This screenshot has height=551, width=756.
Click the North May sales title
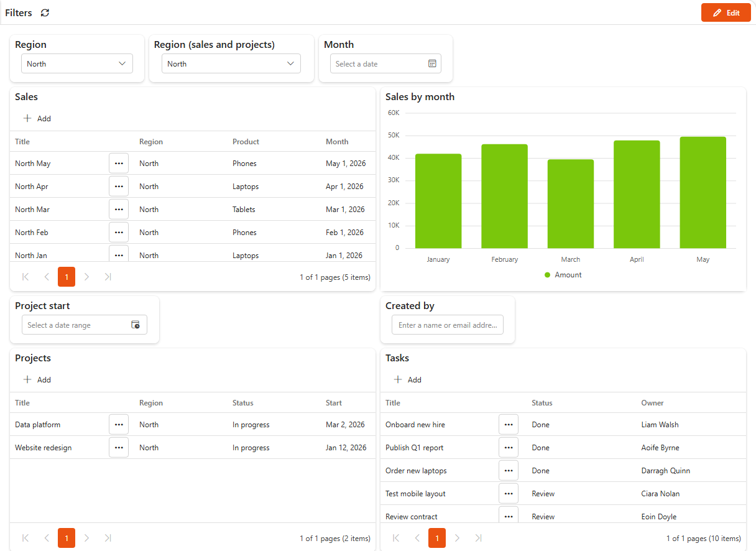pyautogui.click(x=33, y=164)
